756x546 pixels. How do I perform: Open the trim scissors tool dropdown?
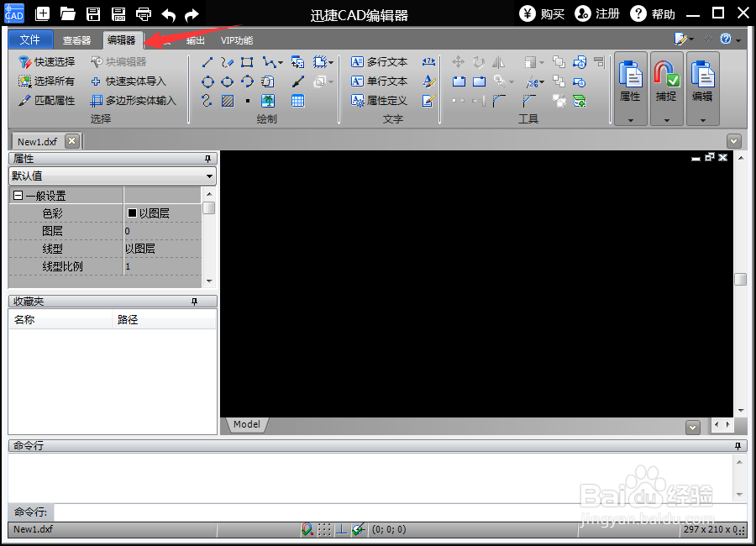point(543,82)
